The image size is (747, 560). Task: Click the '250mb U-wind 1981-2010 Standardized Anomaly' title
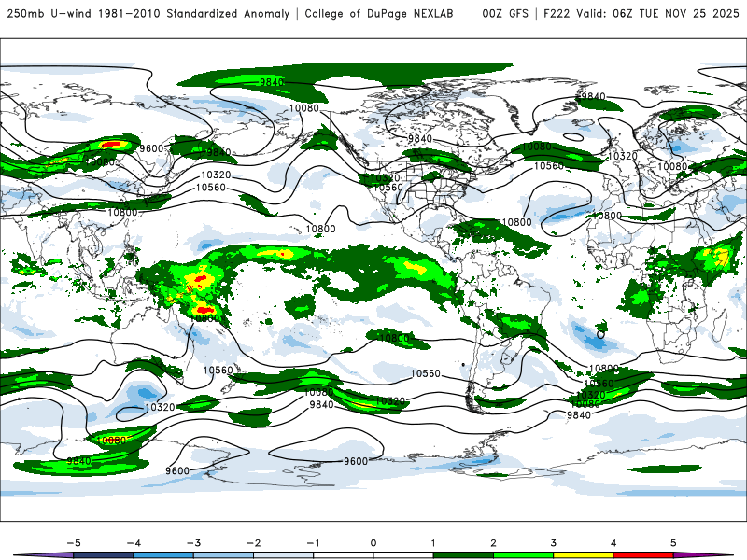click(x=148, y=14)
